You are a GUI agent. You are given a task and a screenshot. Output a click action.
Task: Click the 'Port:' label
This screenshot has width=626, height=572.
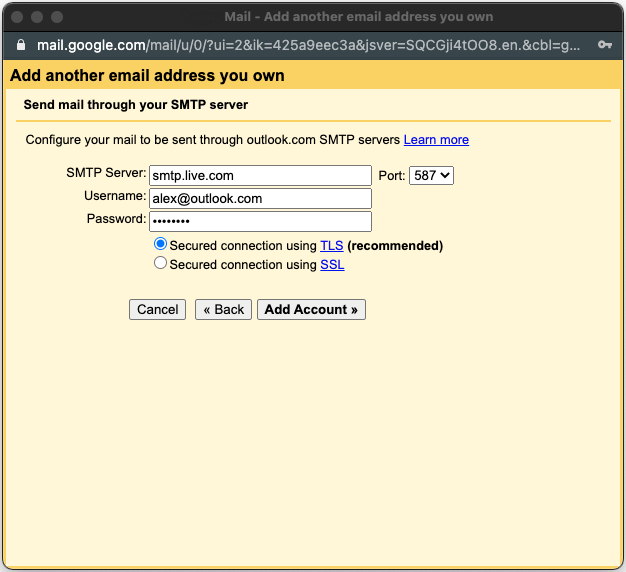pyautogui.click(x=392, y=176)
